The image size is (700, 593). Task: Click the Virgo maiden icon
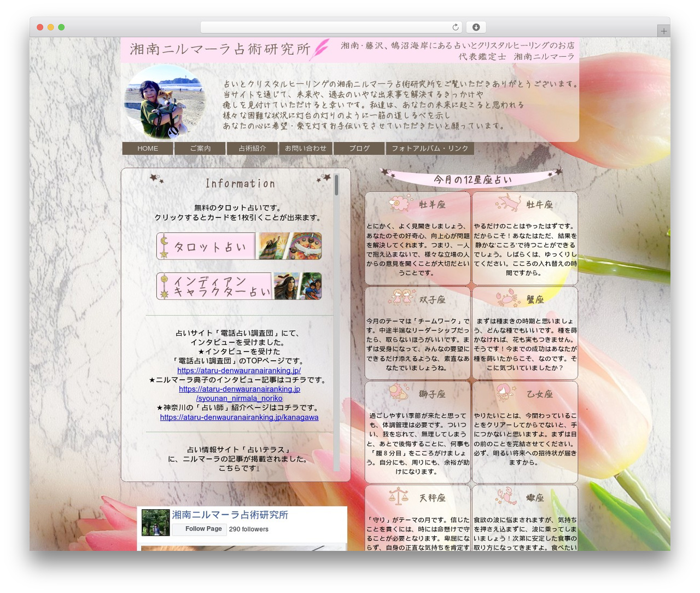[x=506, y=392]
